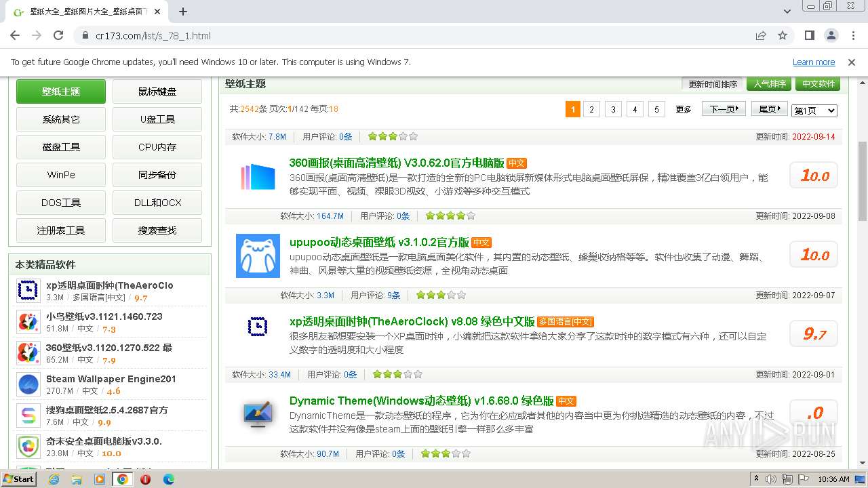Select the 注册表工具 category
This screenshot has width=868, height=488.
[x=61, y=230]
